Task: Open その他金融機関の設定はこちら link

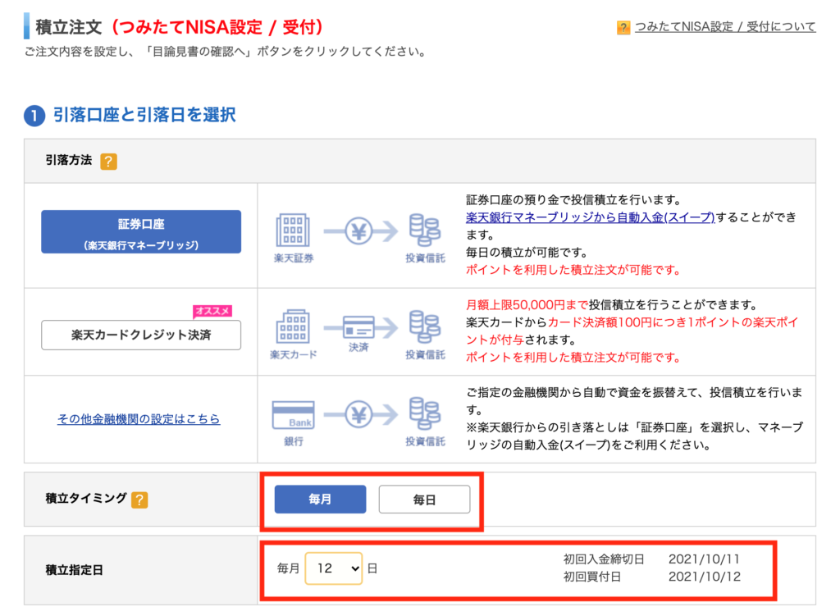Action: [139, 419]
